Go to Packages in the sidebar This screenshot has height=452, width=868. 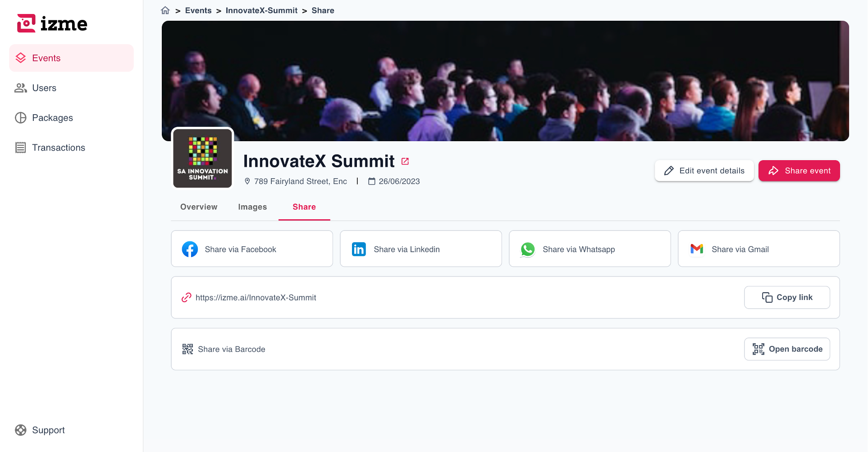pyautogui.click(x=52, y=118)
